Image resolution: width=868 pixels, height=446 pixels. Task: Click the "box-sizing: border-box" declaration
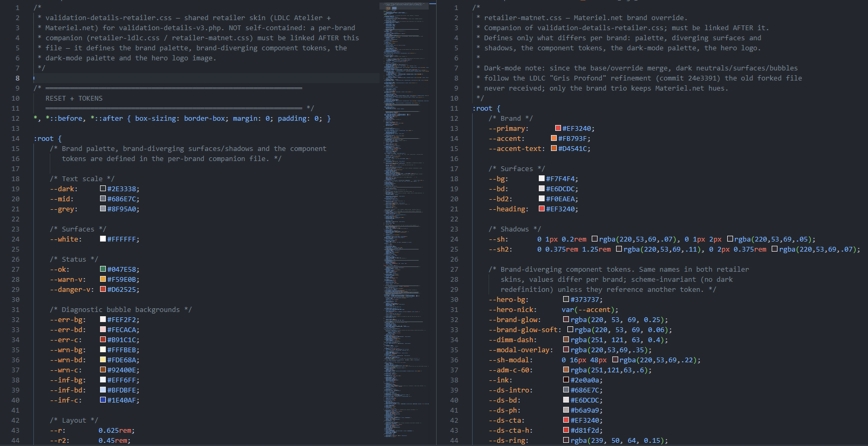click(x=180, y=118)
